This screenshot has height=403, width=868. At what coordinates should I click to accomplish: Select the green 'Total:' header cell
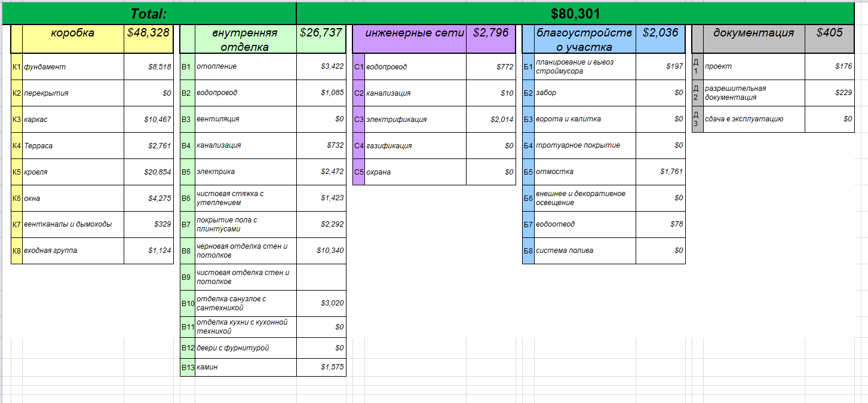148,14
